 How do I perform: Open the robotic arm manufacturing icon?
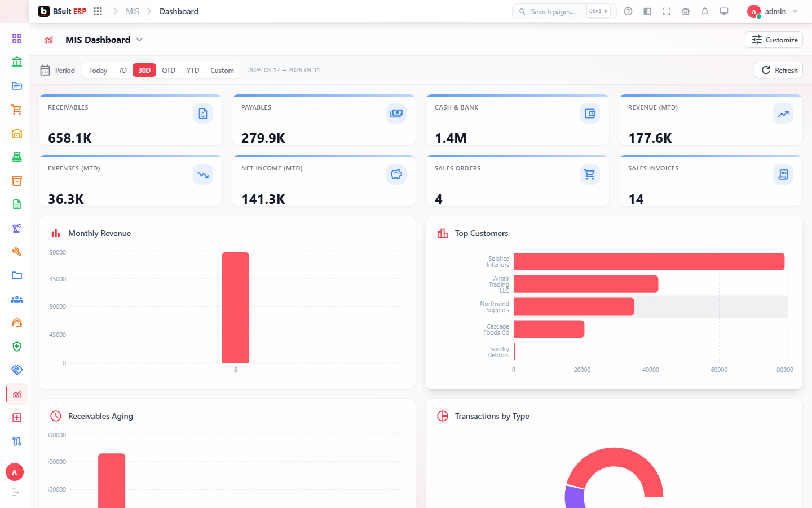click(17, 228)
